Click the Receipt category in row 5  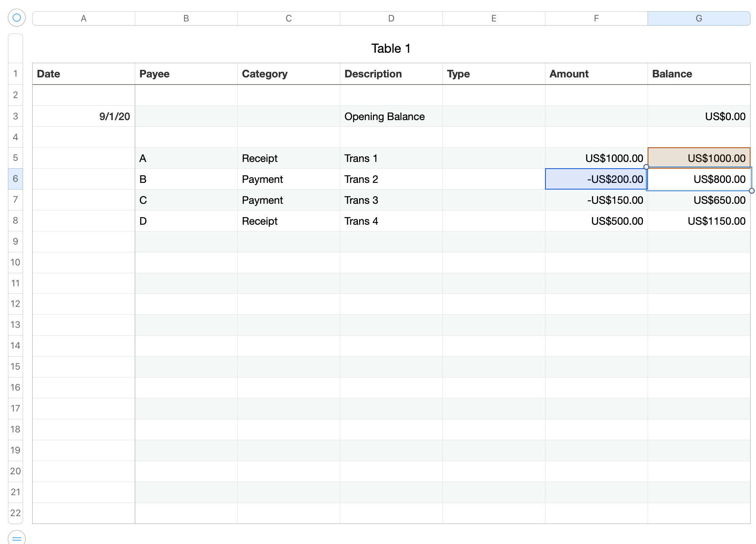click(289, 158)
